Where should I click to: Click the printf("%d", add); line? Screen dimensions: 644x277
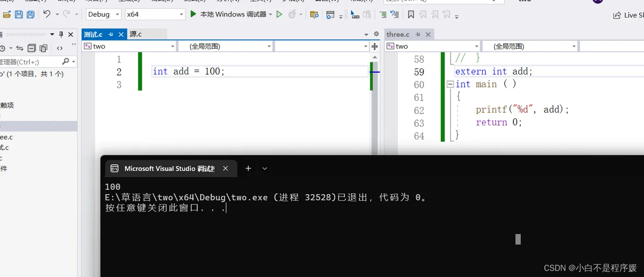click(x=523, y=110)
